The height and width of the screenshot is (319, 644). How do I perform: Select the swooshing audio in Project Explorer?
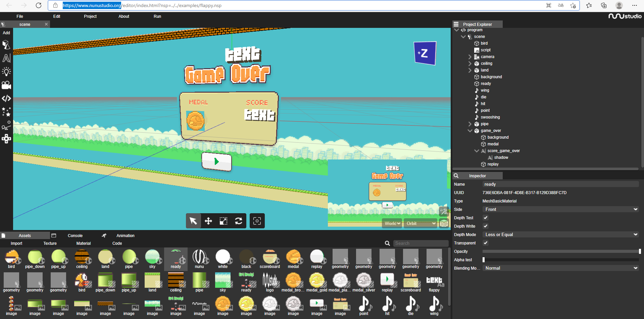click(x=490, y=117)
